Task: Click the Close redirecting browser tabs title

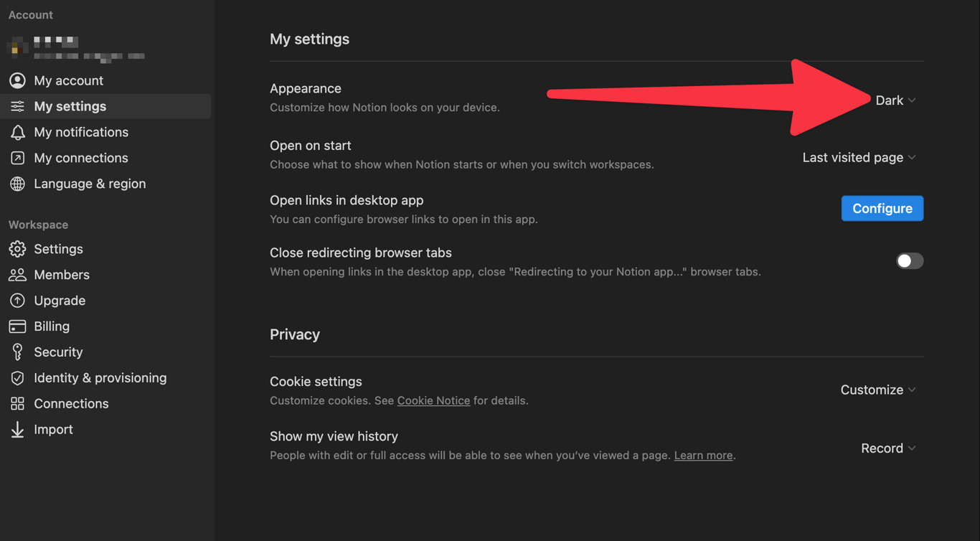Action: point(361,253)
